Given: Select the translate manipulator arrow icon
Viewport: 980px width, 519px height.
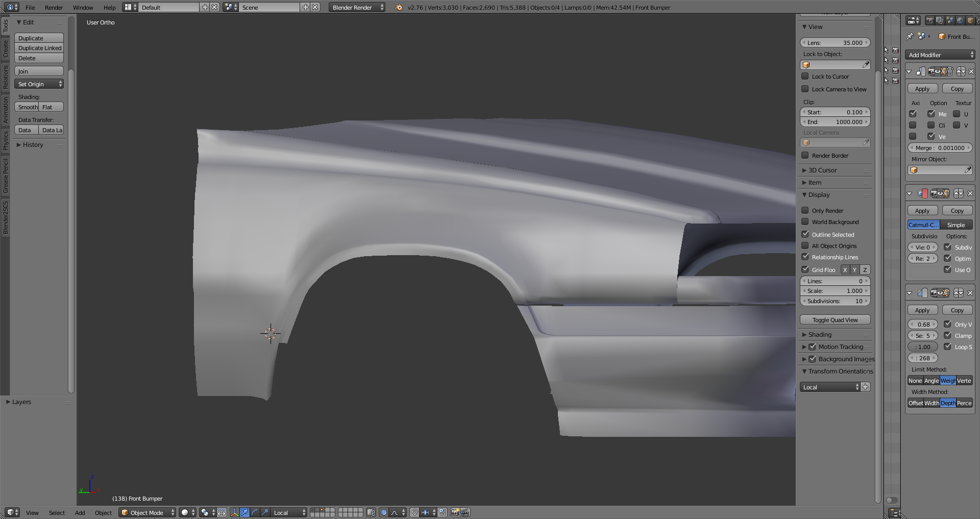Looking at the screenshot, I should (245, 512).
